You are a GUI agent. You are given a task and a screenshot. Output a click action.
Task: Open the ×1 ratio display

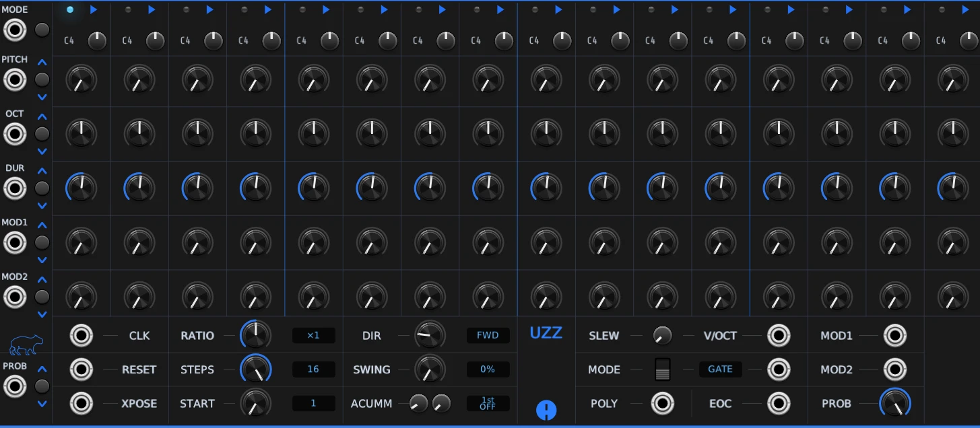pyautogui.click(x=313, y=335)
